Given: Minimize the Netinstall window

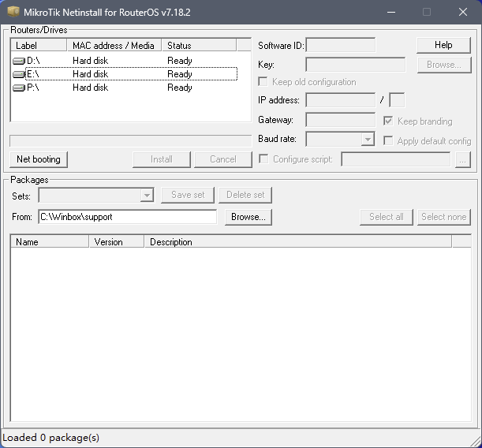Looking at the screenshot, I should click(x=391, y=12).
